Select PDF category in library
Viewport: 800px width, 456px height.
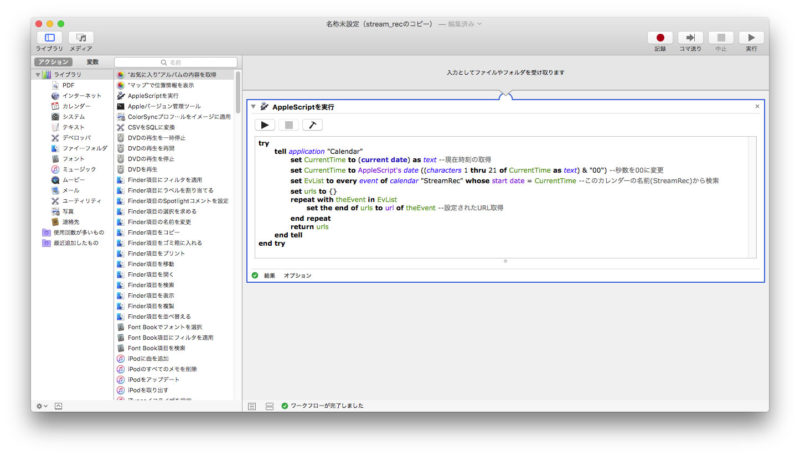(x=68, y=85)
